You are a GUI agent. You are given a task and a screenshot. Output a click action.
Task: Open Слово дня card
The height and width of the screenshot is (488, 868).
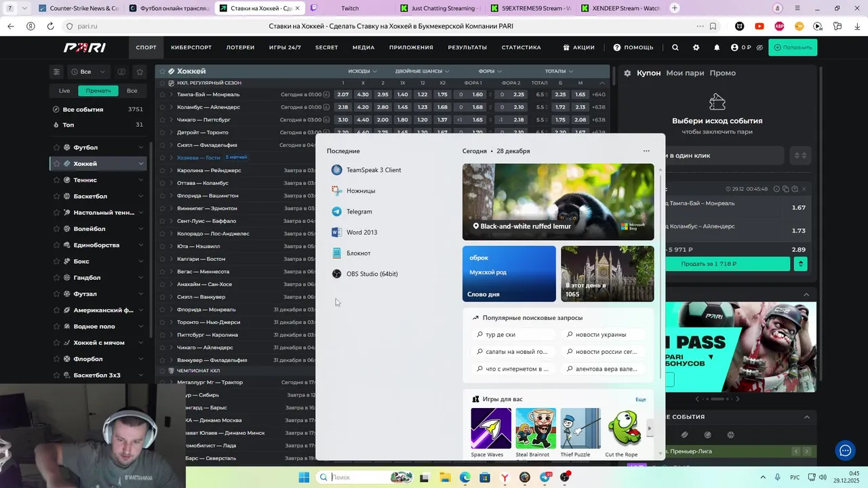pos(509,274)
